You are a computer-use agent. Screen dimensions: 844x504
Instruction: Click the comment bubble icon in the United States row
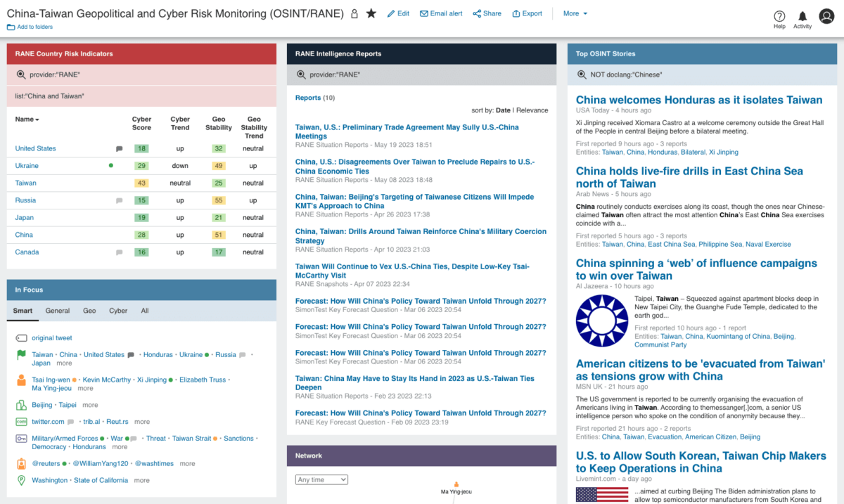point(119,149)
